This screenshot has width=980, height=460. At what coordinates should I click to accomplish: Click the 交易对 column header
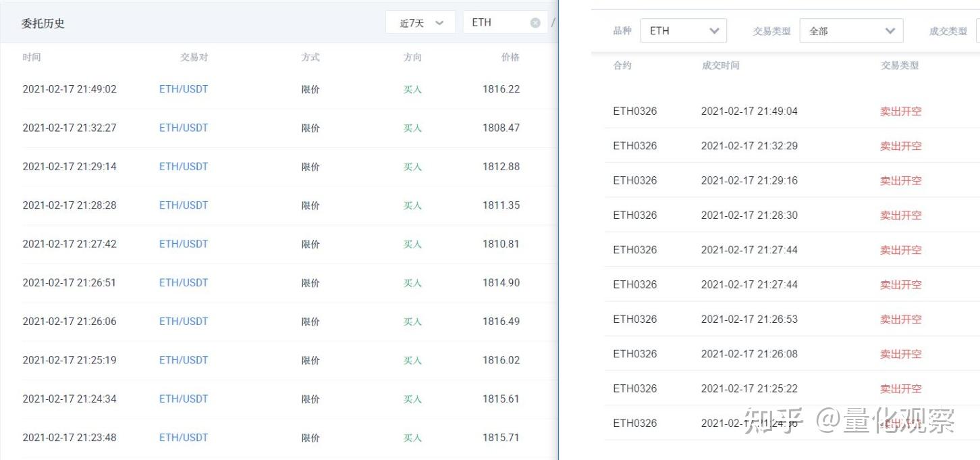pos(194,57)
